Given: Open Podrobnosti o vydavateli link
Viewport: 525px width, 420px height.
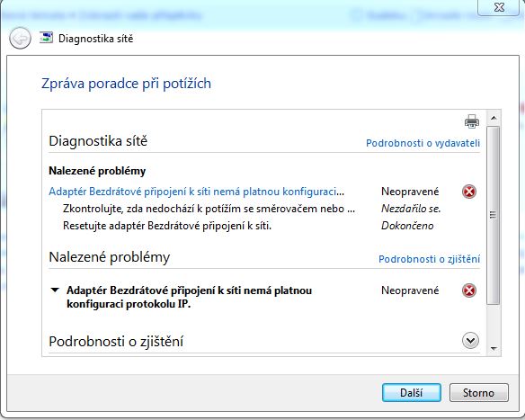Looking at the screenshot, I should [x=423, y=143].
